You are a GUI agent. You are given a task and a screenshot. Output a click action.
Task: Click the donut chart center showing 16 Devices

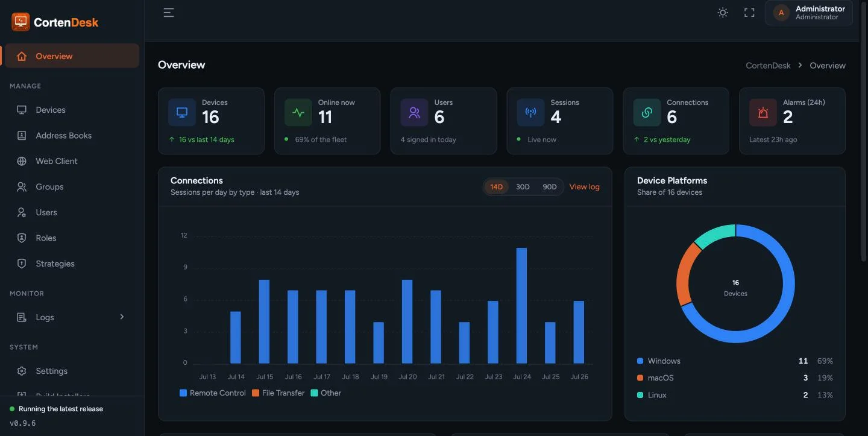click(735, 288)
